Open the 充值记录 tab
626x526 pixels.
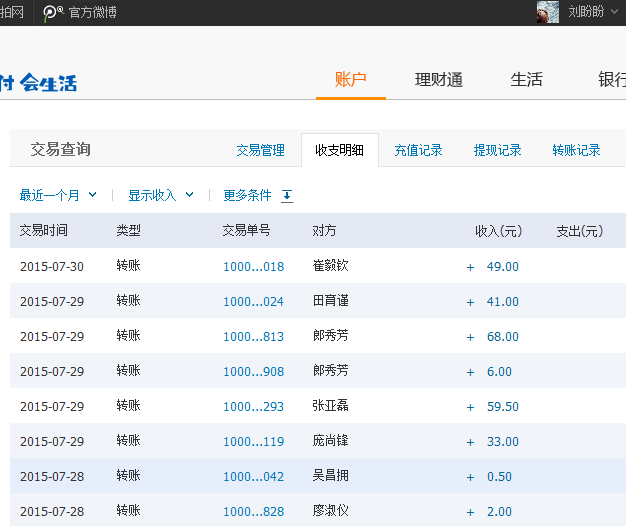(418, 150)
